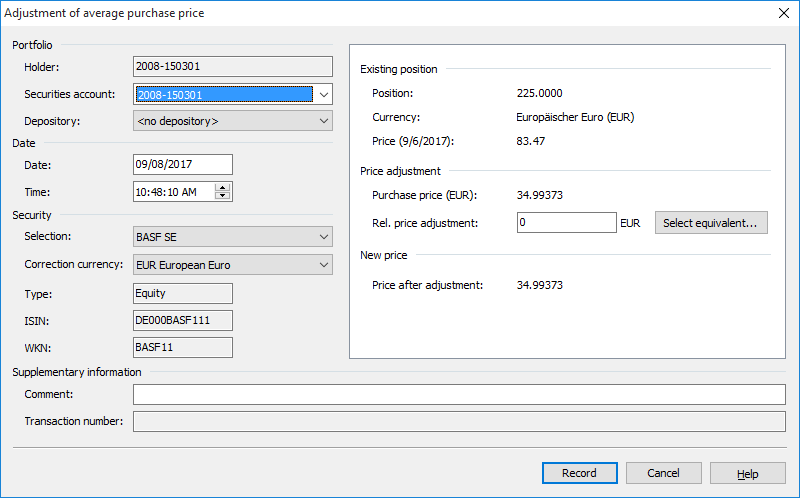
Task: Focus the Rel. price adjustment input
Action: [x=566, y=222]
